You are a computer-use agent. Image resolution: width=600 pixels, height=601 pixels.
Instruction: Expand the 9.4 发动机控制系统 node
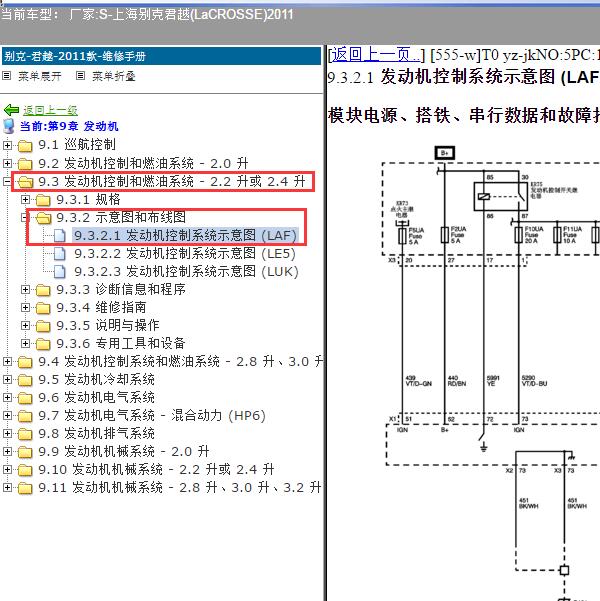pos(7,361)
